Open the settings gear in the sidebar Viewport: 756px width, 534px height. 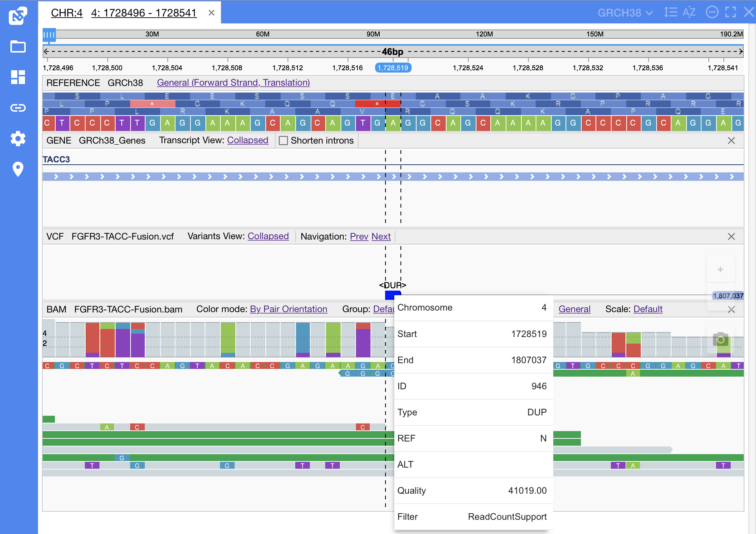[18, 138]
